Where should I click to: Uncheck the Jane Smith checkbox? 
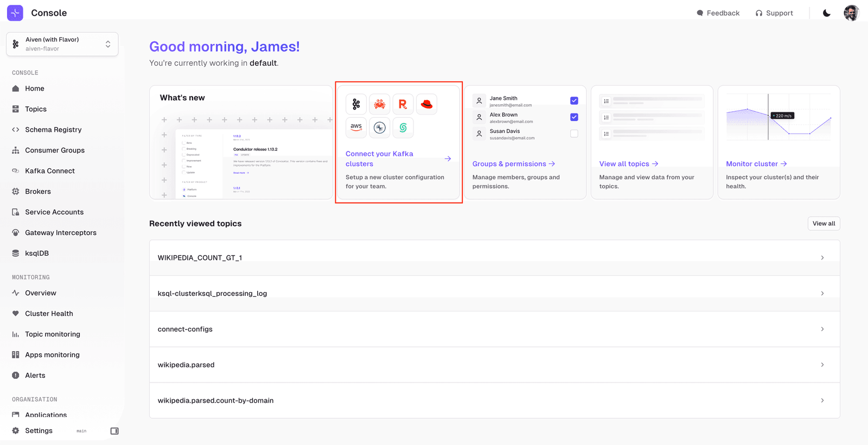(x=574, y=101)
